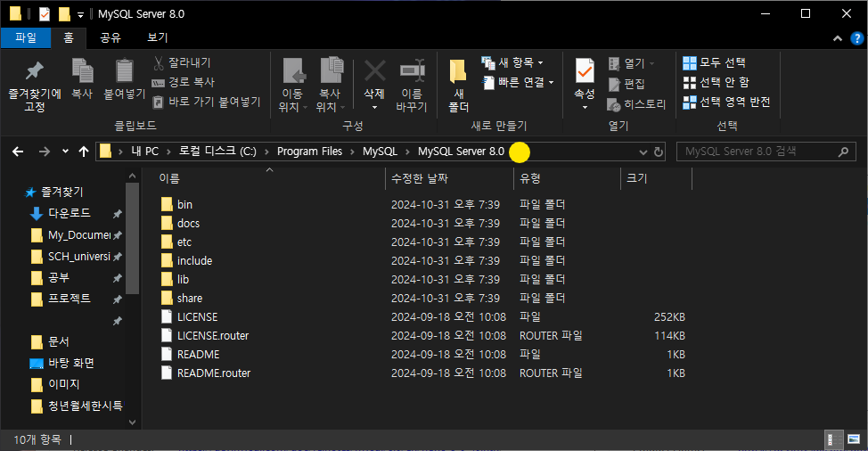Sort by Size (크기) column header
The height and width of the screenshot is (451, 868).
[x=656, y=178]
